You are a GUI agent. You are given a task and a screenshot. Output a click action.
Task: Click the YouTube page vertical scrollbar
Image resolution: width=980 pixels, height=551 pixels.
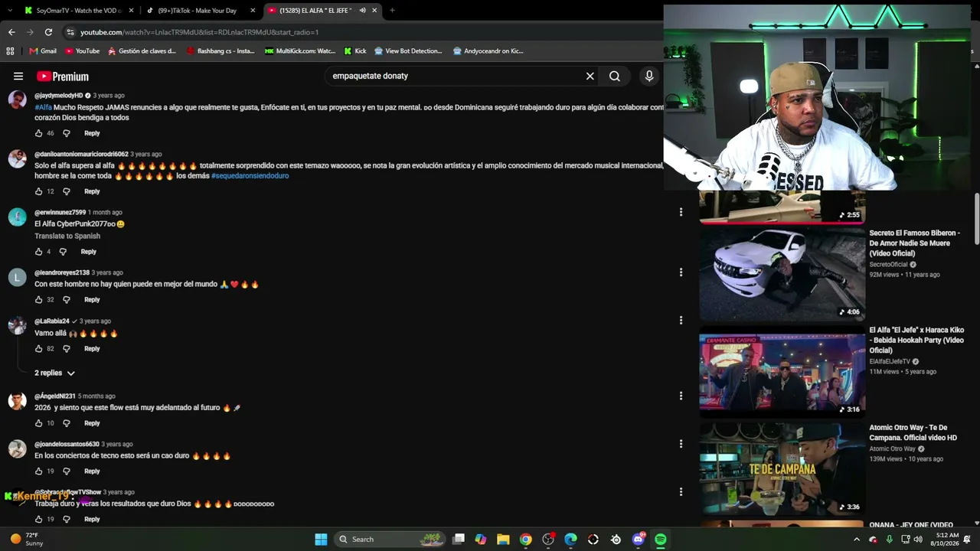click(x=976, y=218)
